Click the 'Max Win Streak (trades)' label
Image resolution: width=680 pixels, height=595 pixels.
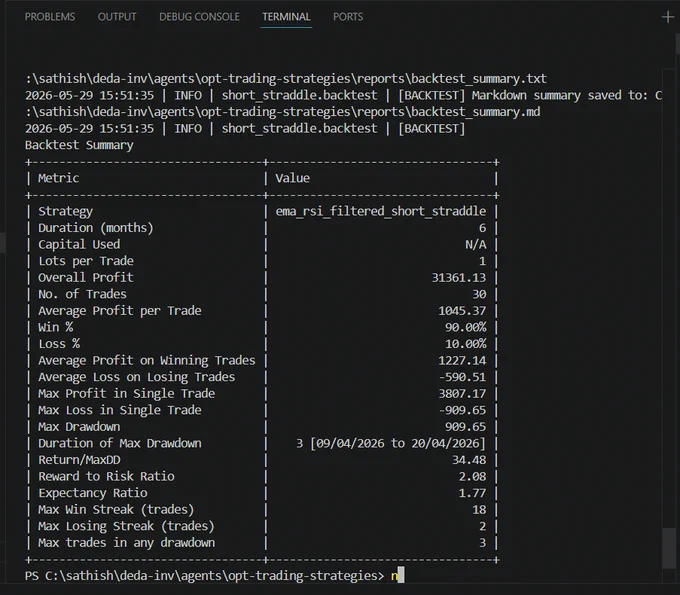point(116,510)
